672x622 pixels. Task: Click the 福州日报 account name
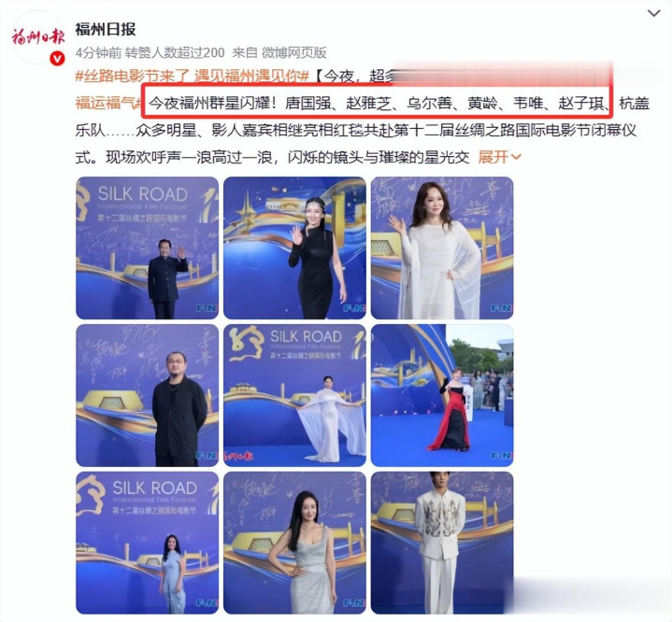[x=106, y=29]
